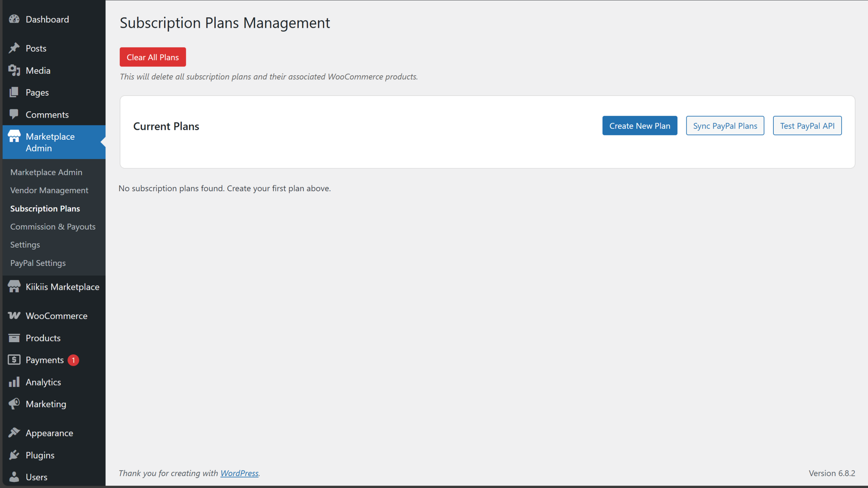
Task: Click the Payments dollar icon
Action: (14, 360)
